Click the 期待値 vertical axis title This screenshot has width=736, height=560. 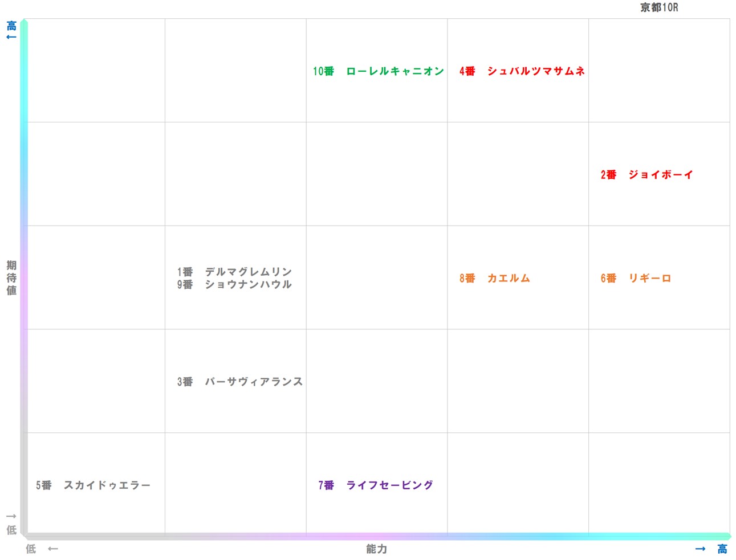point(11,278)
